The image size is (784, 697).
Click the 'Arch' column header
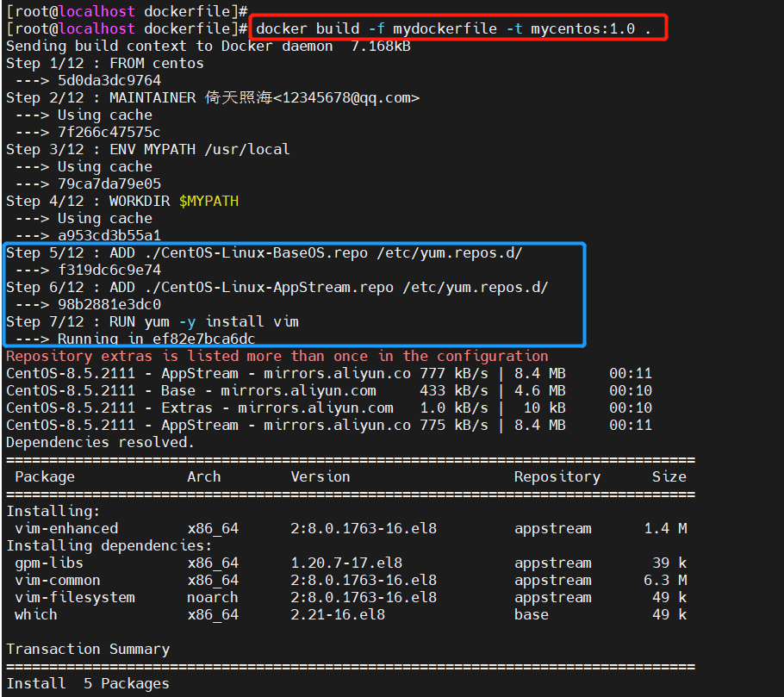tap(204, 477)
